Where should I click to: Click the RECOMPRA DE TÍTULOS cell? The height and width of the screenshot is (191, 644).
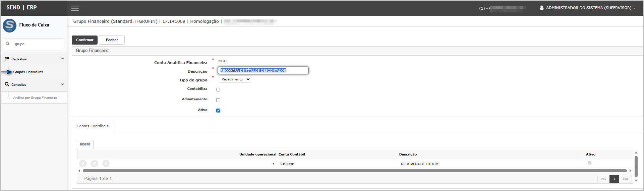(420, 164)
